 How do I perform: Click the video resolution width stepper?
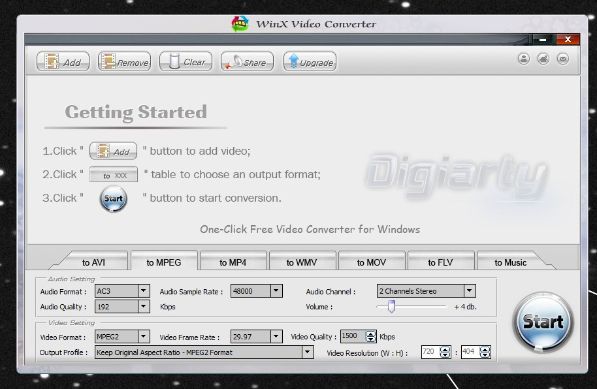(445, 352)
